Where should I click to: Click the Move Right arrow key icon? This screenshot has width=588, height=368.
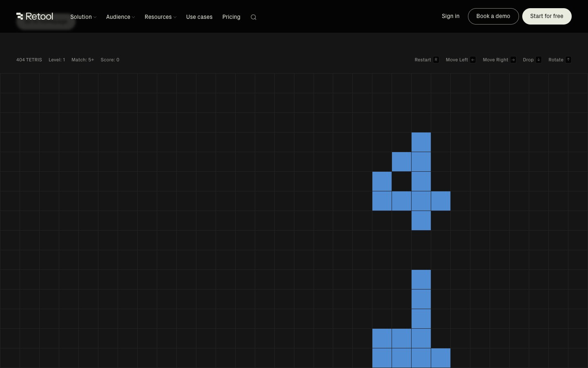click(513, 60)
